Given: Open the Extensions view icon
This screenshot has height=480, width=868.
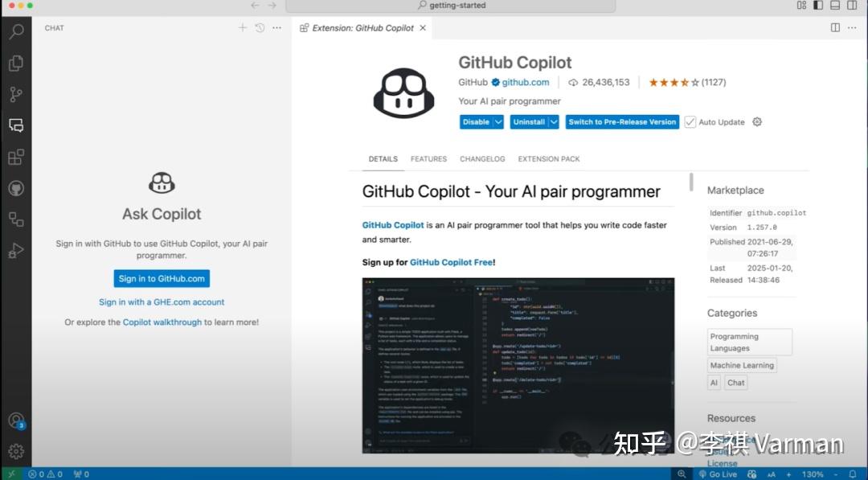Looking at the screenshot, I should click(x=16, y=158).
